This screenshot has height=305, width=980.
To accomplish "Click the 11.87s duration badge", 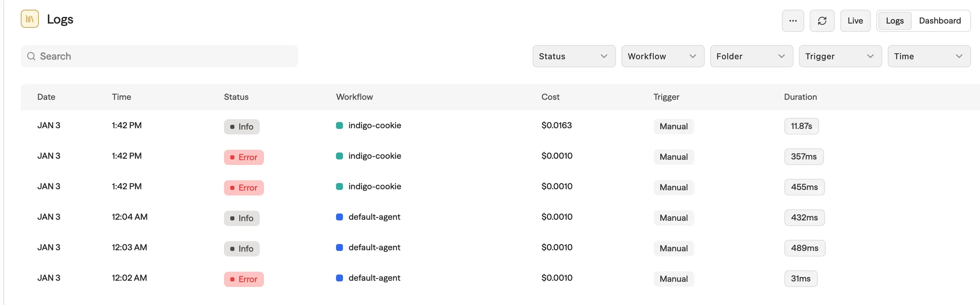I will (x=801, y=126).
